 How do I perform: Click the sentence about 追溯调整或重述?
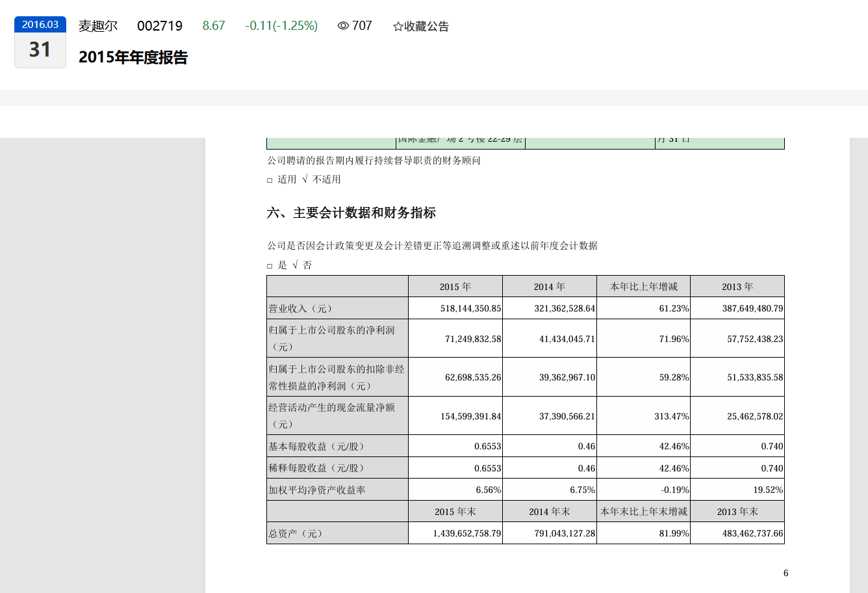[432, 246]
